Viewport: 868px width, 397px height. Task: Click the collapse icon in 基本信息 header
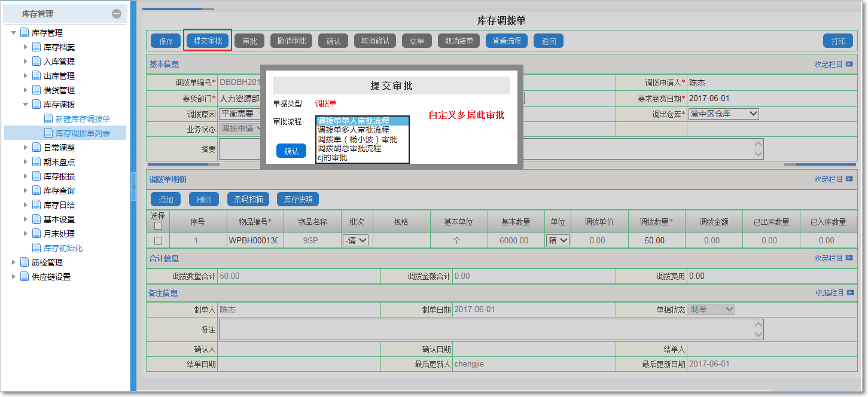tap(849, 65)
